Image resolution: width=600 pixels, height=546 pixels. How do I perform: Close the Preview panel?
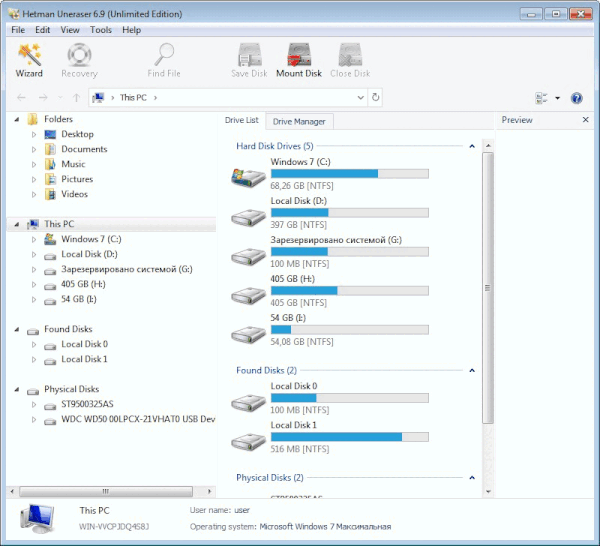pyautogui.click(x=585, y=120)
